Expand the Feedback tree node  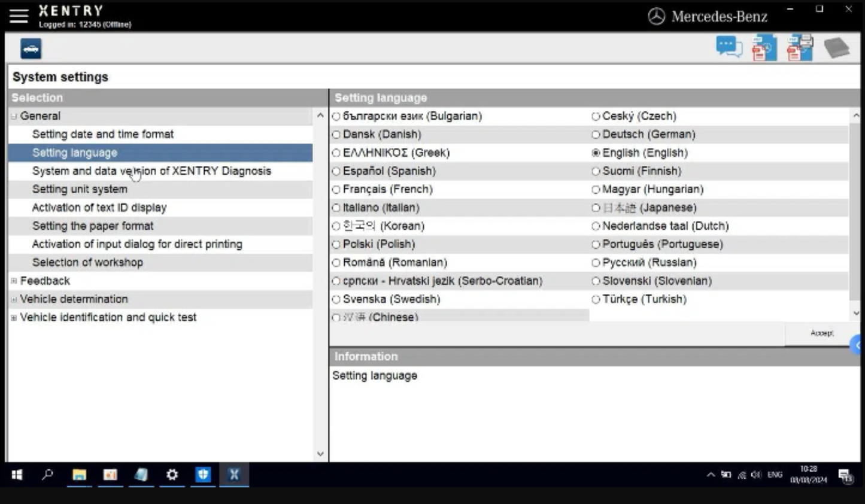pyautogui.click(x=14, y=281)
